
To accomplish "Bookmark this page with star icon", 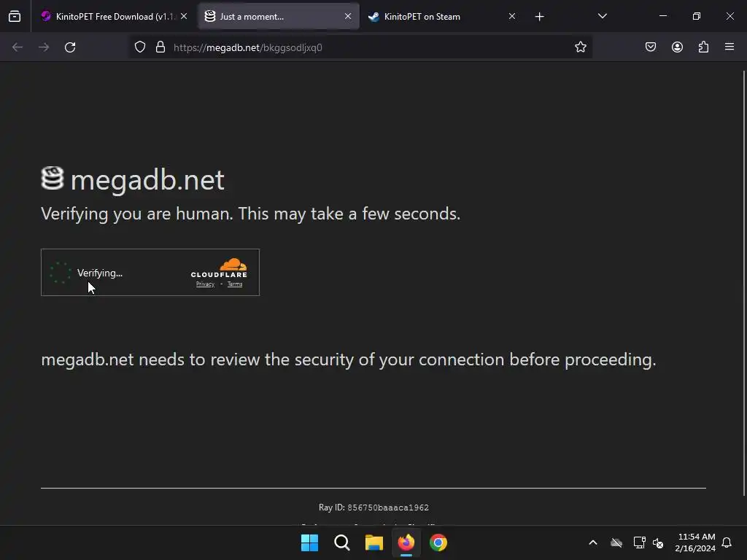I will pyautogui.click(x=580, y=47).
